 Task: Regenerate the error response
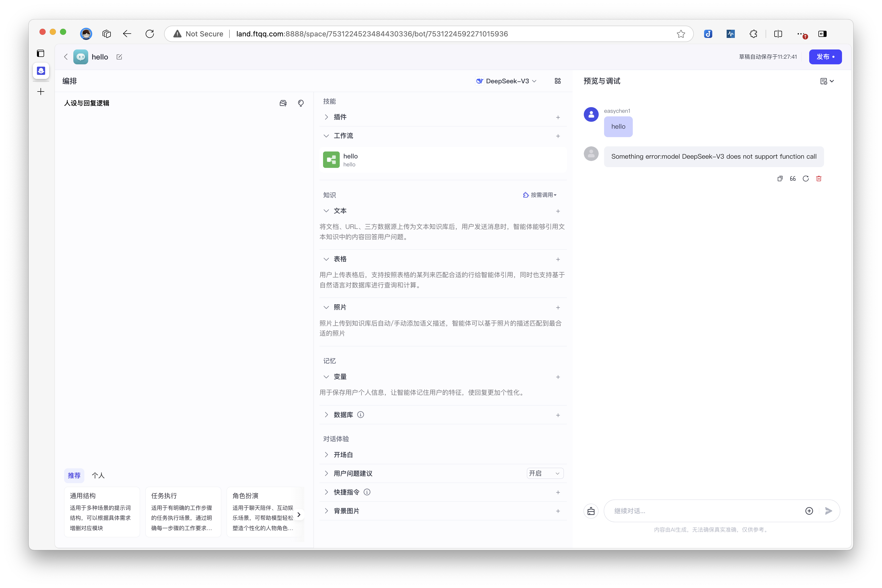click(x=806, y=178)
